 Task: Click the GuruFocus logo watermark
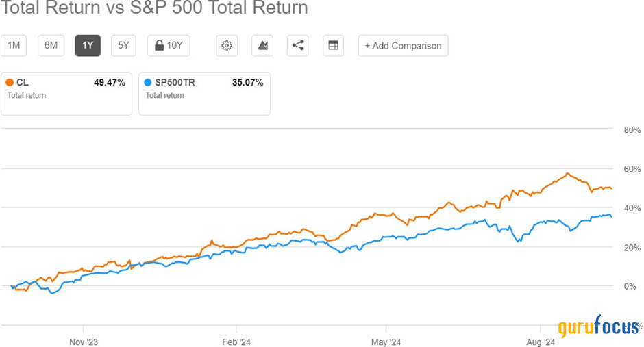(x=598, y=327)
